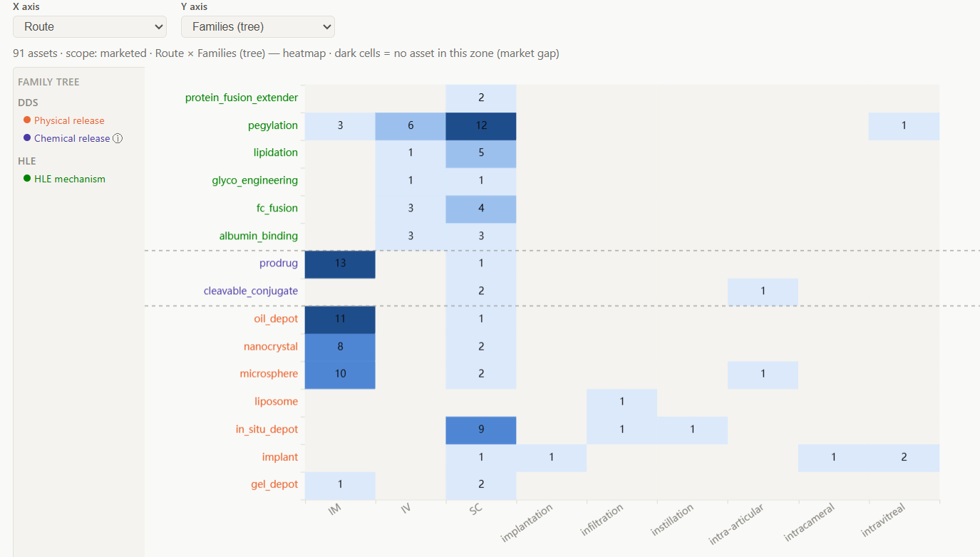The width and height of the screenshot is (980, 557).
Task: Click the pegylation SC cell showing 12
Action: click(481, 126)
